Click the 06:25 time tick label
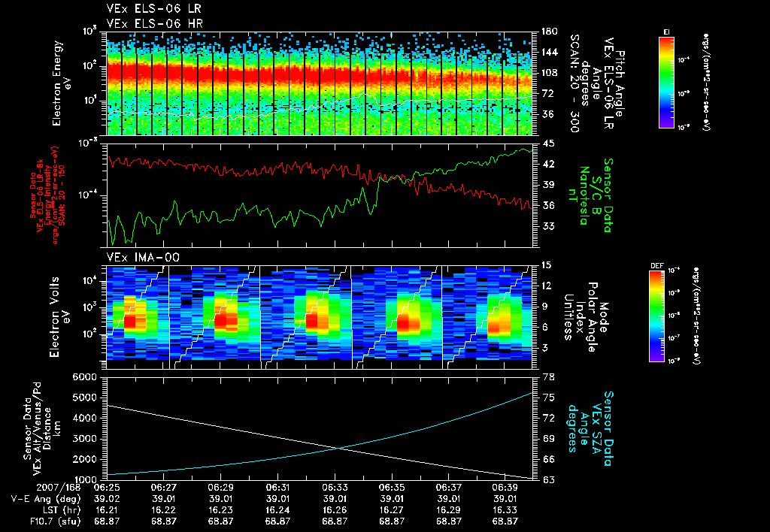 pyautogui.click(x=107, y=488)
